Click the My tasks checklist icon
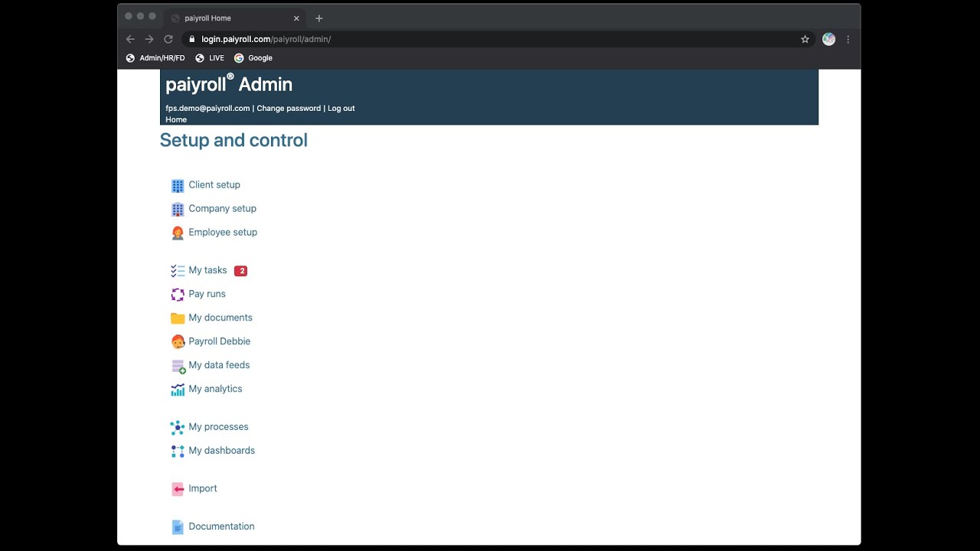 178,271
